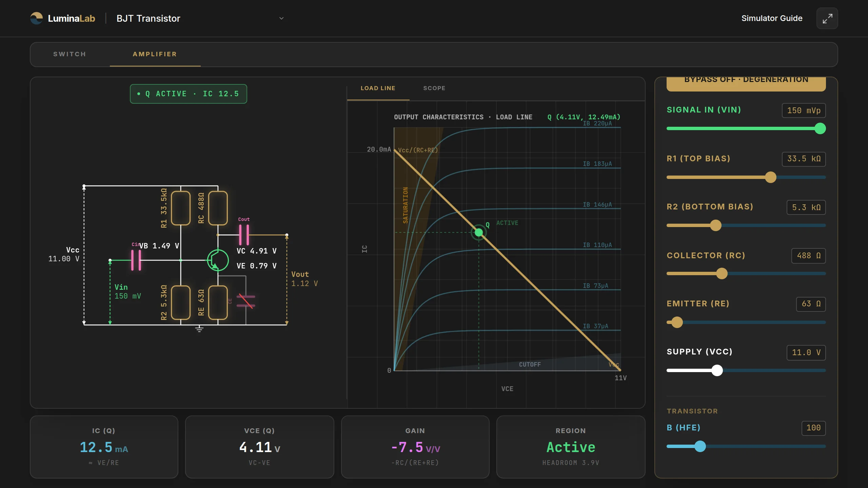
Task: Click the 'HEADROOM 3.9V' text
Action: [x=571, y=463]
